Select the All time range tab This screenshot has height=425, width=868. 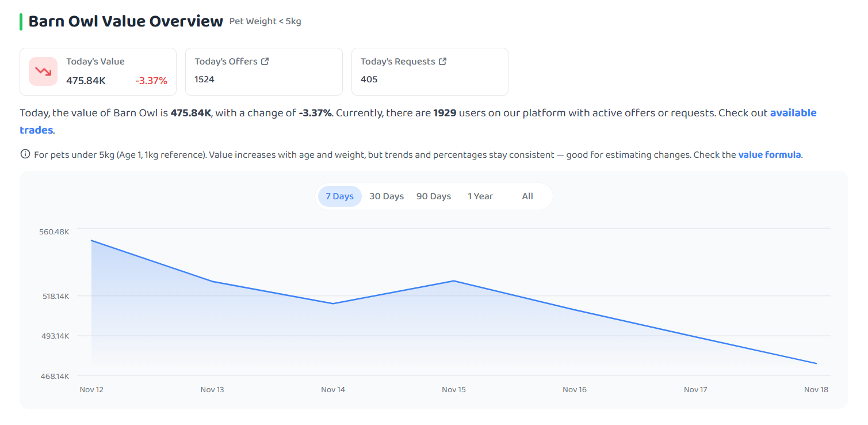pyautogui.click(x=527, y=196)
